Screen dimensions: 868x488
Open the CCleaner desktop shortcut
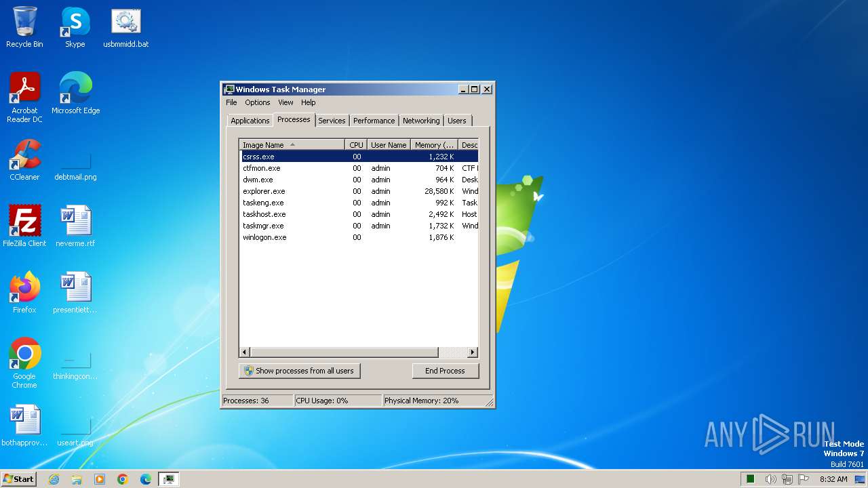[24, 159]
